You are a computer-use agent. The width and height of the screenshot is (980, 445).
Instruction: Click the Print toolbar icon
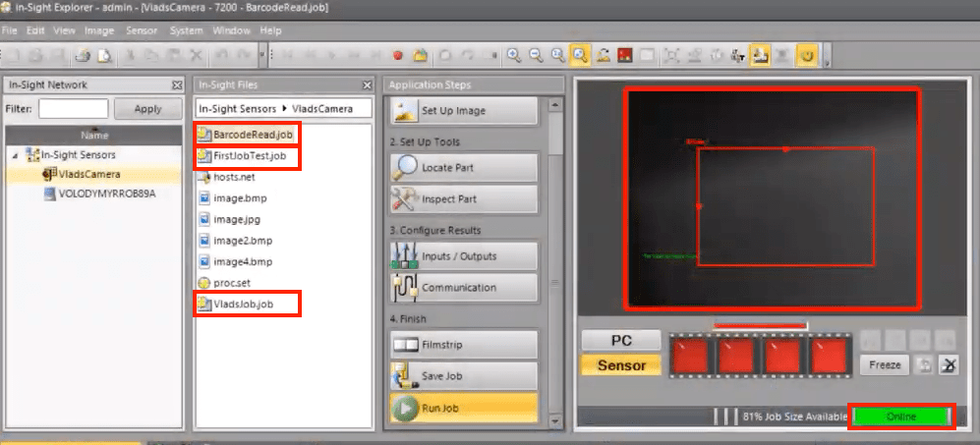[x=83, y=56]
